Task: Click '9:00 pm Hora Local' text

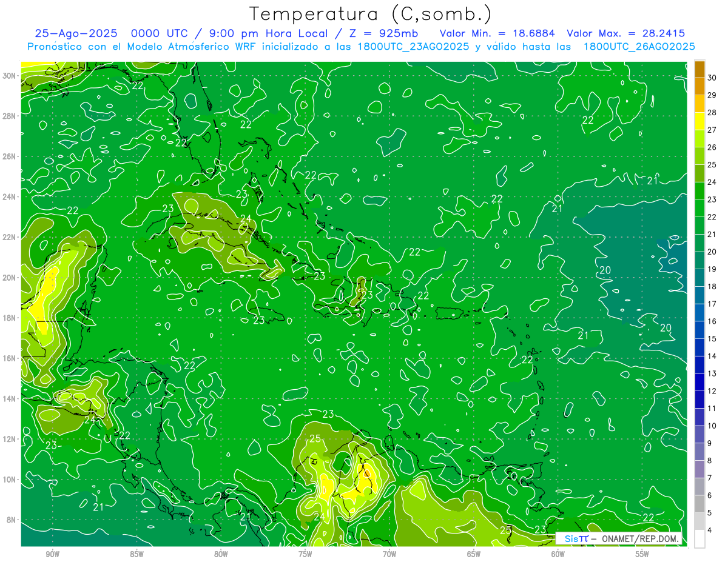Action: (x=268, y=33)
